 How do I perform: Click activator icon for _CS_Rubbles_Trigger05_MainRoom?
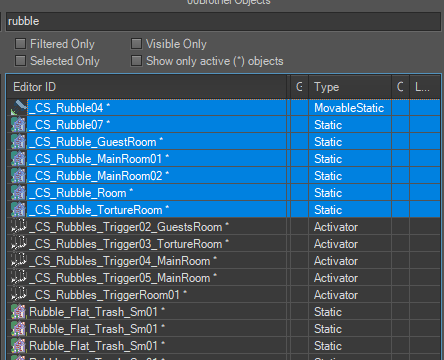coord(19,278)
